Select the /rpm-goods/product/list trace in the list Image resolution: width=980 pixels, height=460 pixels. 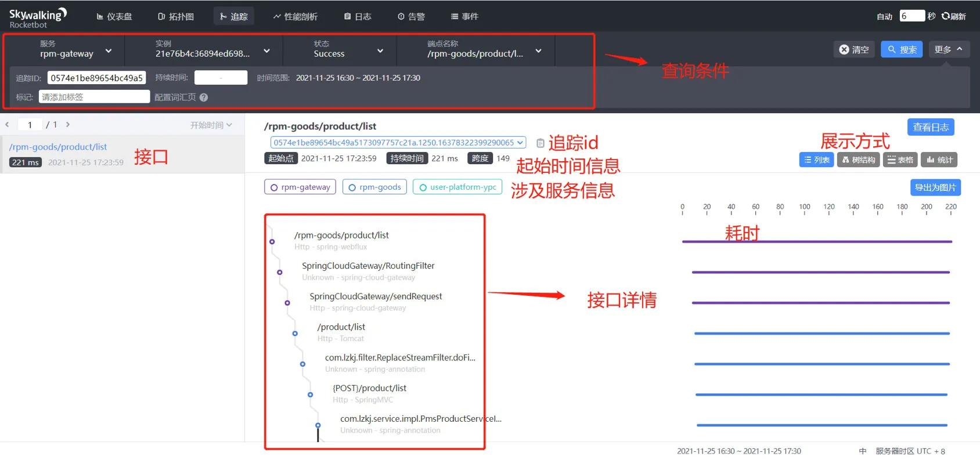122,154
